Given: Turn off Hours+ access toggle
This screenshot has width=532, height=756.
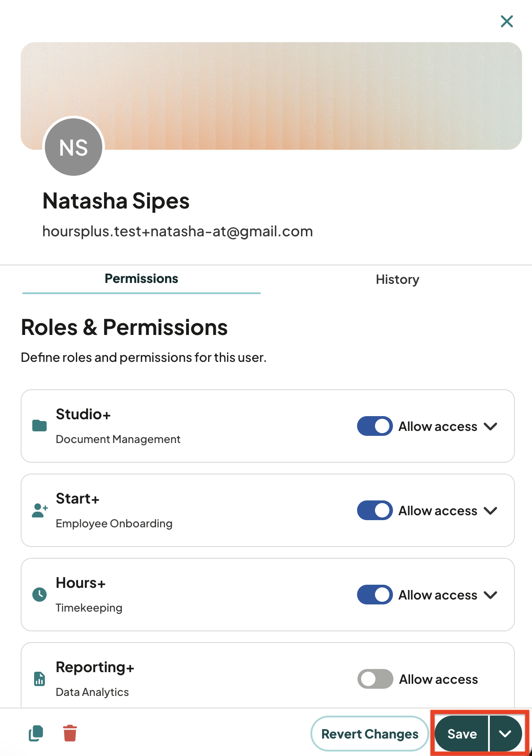Looking at the screenshot, I should point(375,595).
